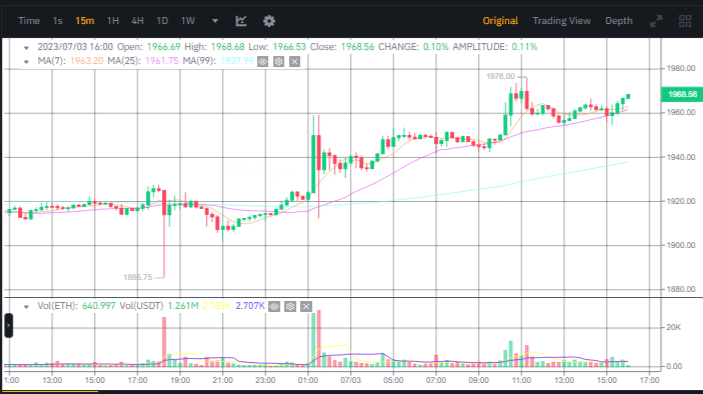Collapse the MA legend row arrow
Image resolution: width=703 pixels, height=394 pixels.
pyautogui.click(x=26, y=61)
